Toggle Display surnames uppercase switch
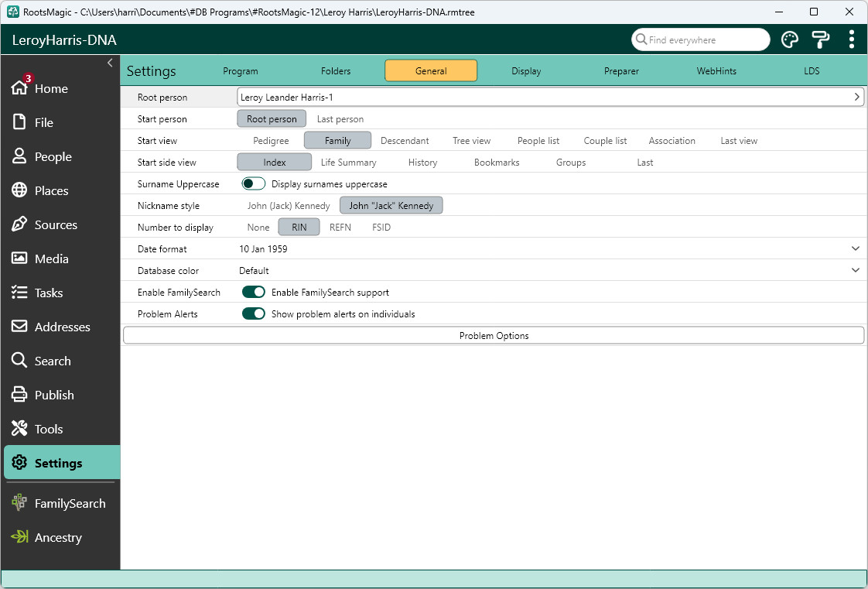The height and width of the screenshot is (589, 868). tap(254, 183)
